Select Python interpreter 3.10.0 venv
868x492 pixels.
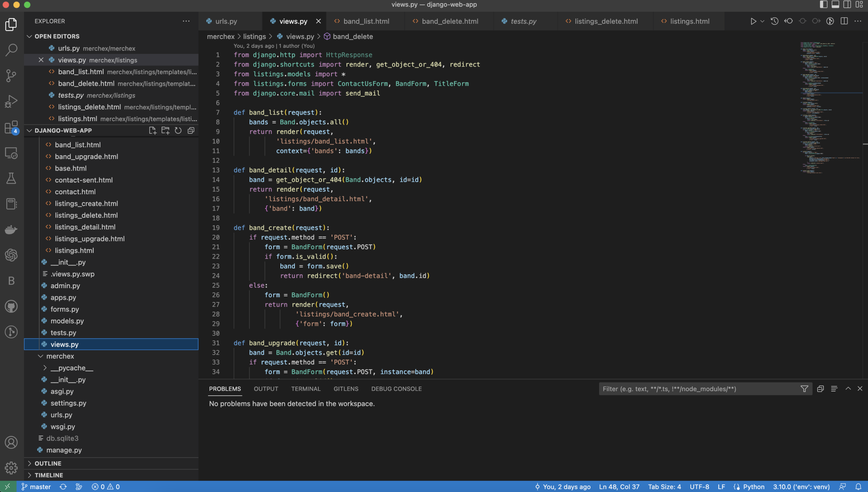tap(802, 487)
